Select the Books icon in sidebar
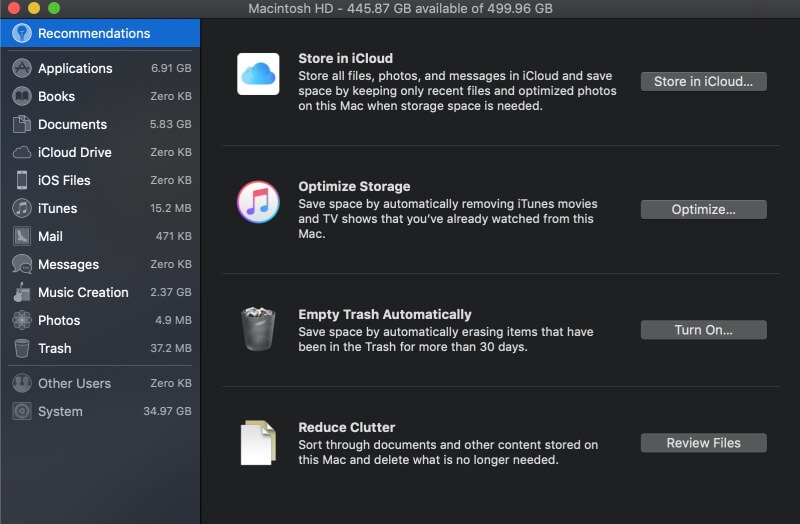 (x=21, y=96)
